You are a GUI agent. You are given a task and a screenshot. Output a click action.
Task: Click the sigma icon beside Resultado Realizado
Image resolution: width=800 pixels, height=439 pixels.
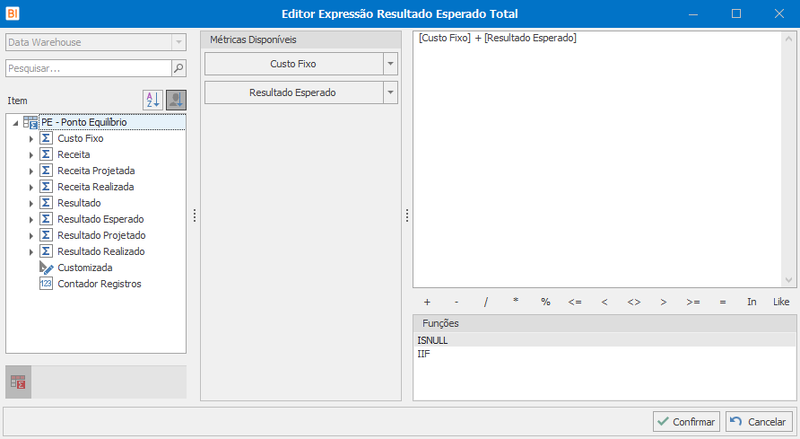pyautogui.click(x=46, y=251)
